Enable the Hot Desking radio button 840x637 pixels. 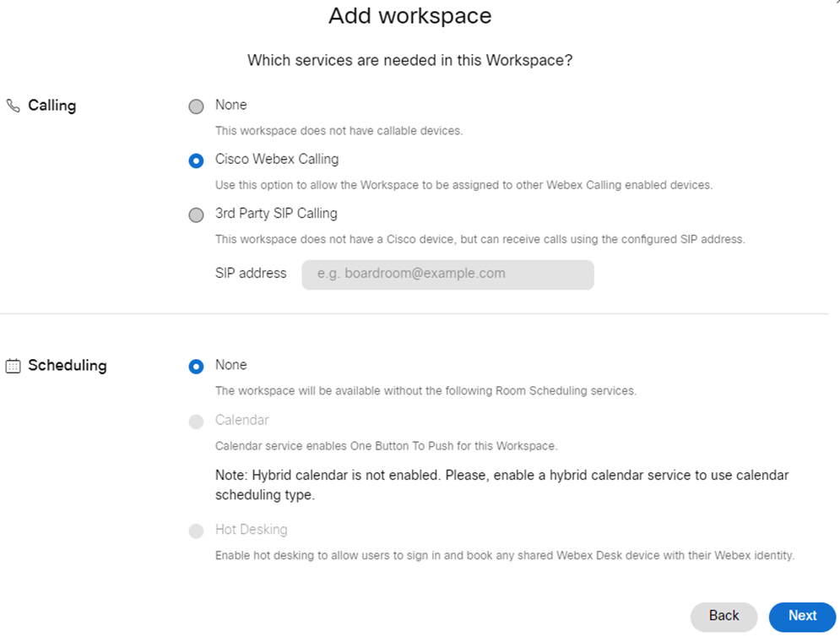196,531
